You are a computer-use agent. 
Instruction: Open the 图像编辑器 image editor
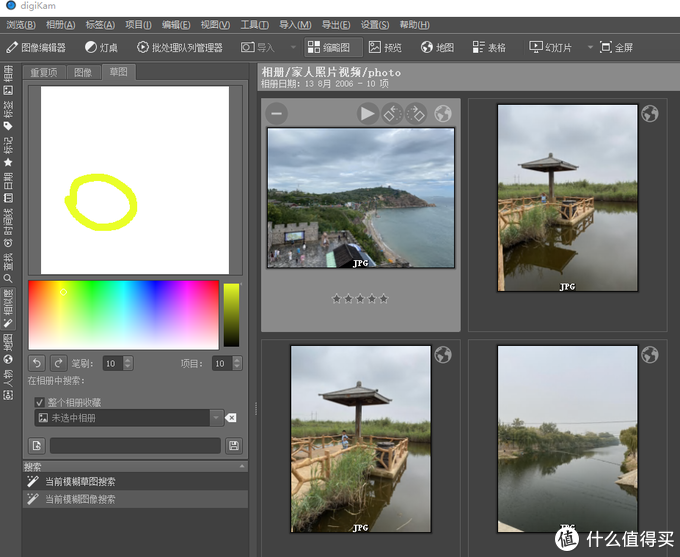click(36, 47)
